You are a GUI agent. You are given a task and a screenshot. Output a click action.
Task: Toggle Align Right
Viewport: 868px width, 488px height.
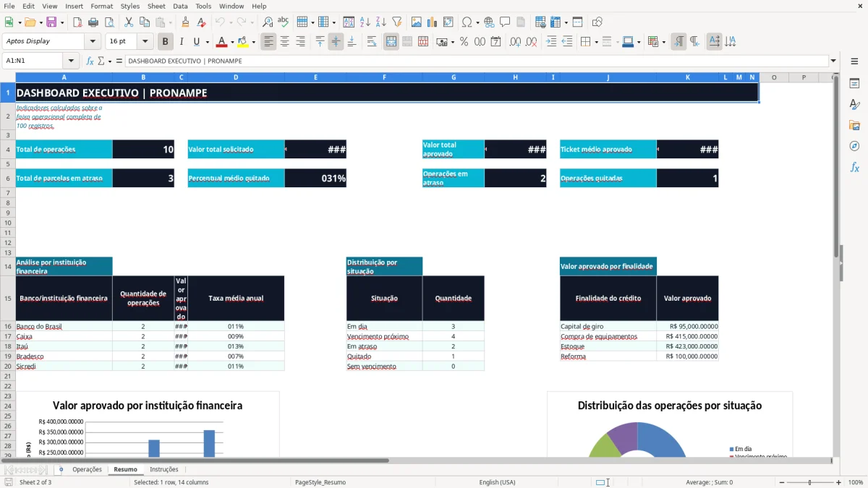(300, 42)
